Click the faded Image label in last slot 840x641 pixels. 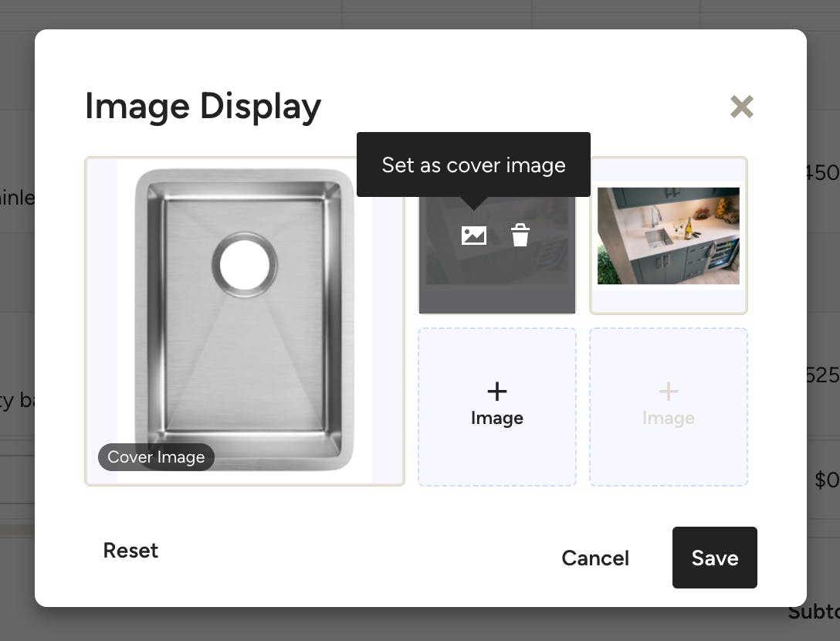(669, 418)
